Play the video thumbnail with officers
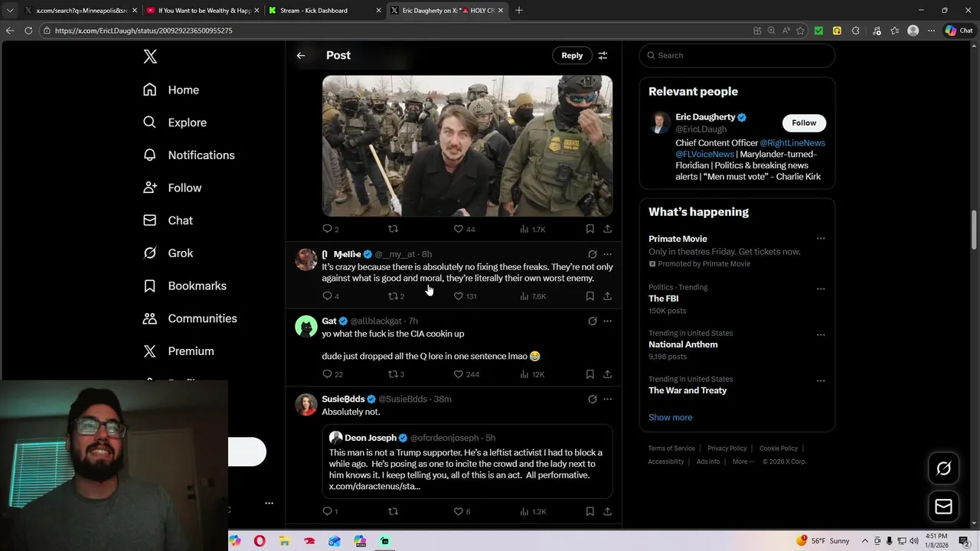This screenshot has height=551, width=980. (x=467, y=145)
